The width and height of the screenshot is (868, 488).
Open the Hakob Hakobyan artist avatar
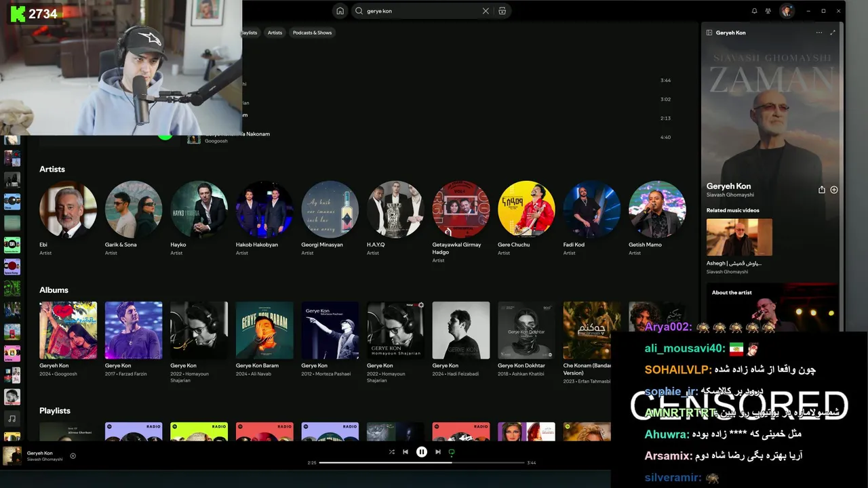pos(264,209)
